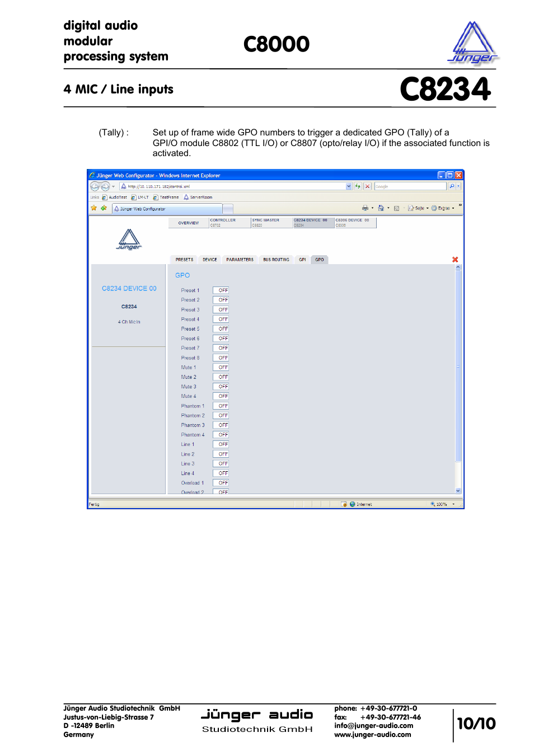Screen dimensions: 534x756
Task: Click into the Google search box
Action: point(410,186)
